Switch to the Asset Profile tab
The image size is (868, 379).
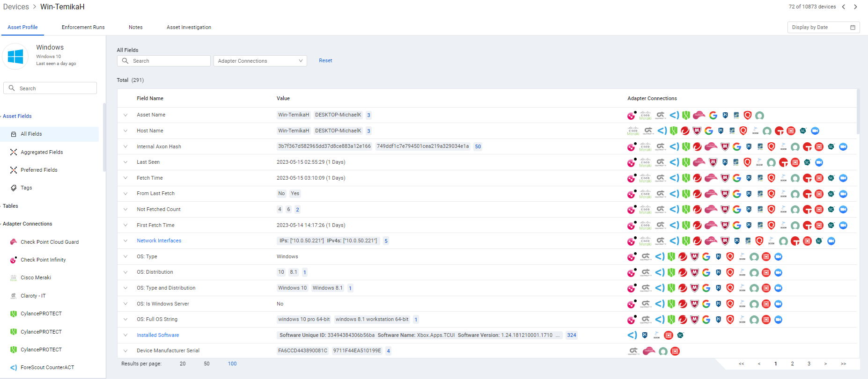pyautogui.click(x=22, y=27)
